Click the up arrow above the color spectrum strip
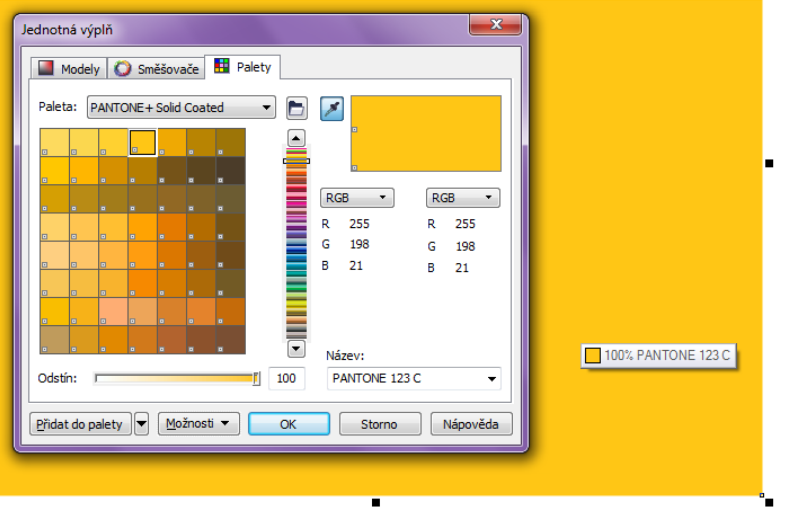Image resolution: width=800 pixels, height=532 pixels. click(296, 137)
